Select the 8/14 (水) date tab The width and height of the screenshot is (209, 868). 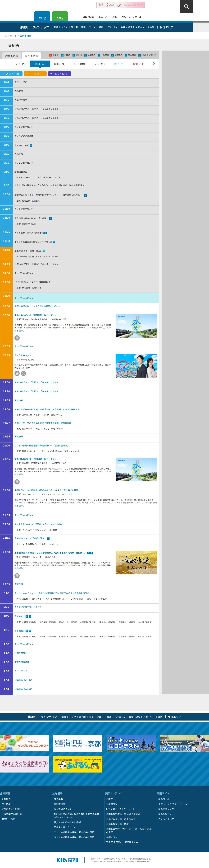[60, 64]
